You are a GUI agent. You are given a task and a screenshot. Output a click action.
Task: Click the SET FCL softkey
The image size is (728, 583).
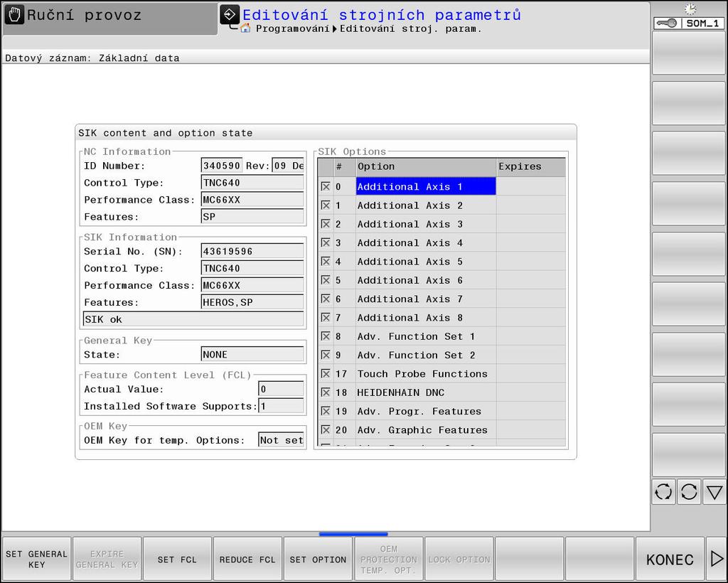177,559
